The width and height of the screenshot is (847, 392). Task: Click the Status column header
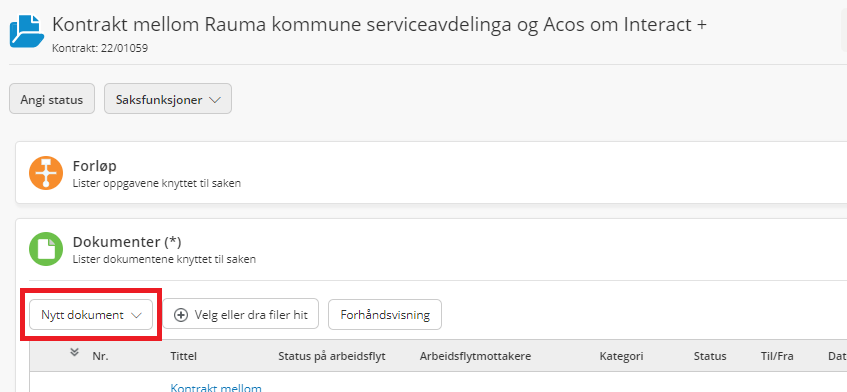point(710,356)
